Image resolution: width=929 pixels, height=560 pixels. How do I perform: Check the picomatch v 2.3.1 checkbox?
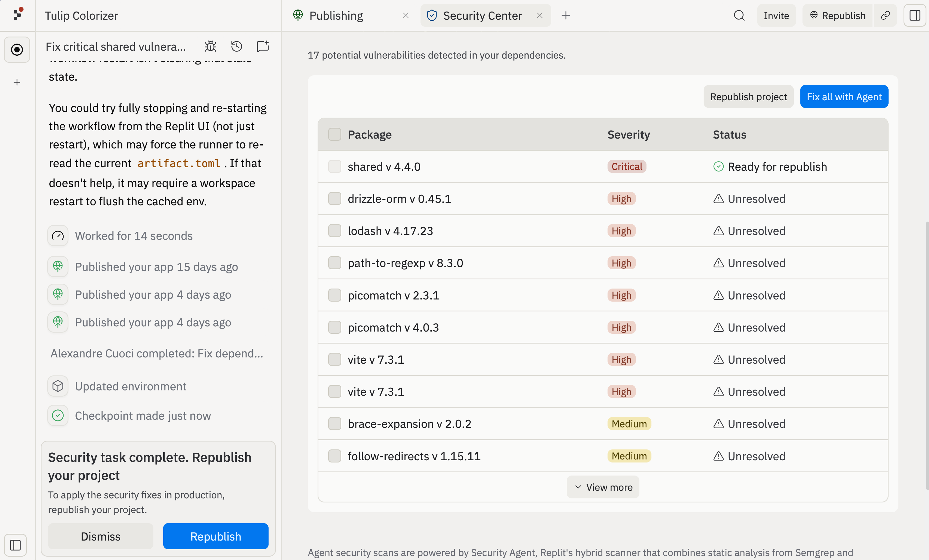[334, 295]
